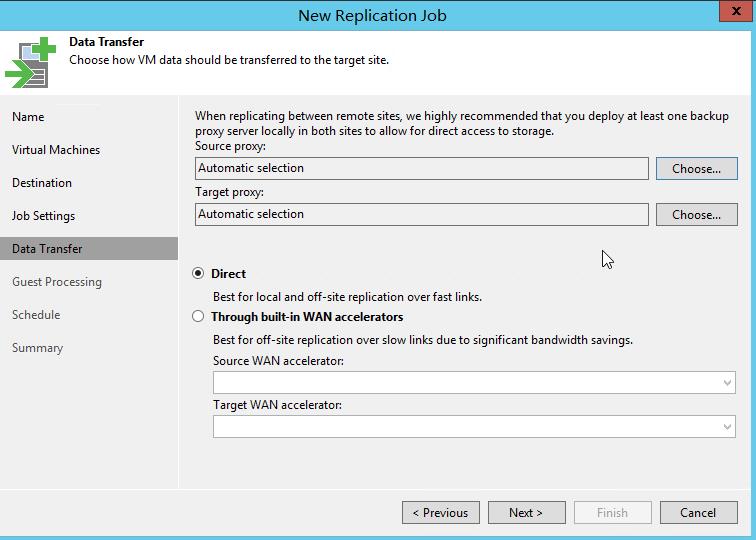756x540 pixels.
Task: Click the 'Choose how VM data should be transferred' subtitle
Action: [x=229, y=60]
